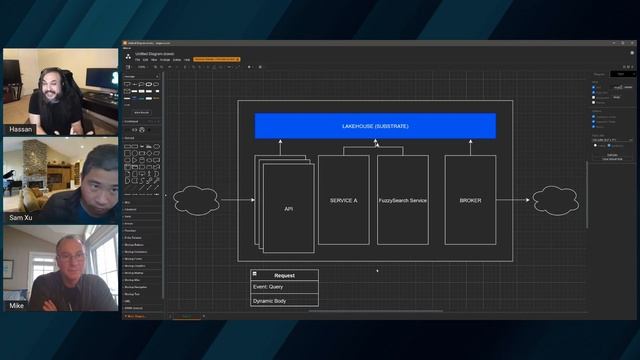The image size is (640, 360).
Task: Expand the Flowchart shapes section
Action: click(x=141, y=231)
